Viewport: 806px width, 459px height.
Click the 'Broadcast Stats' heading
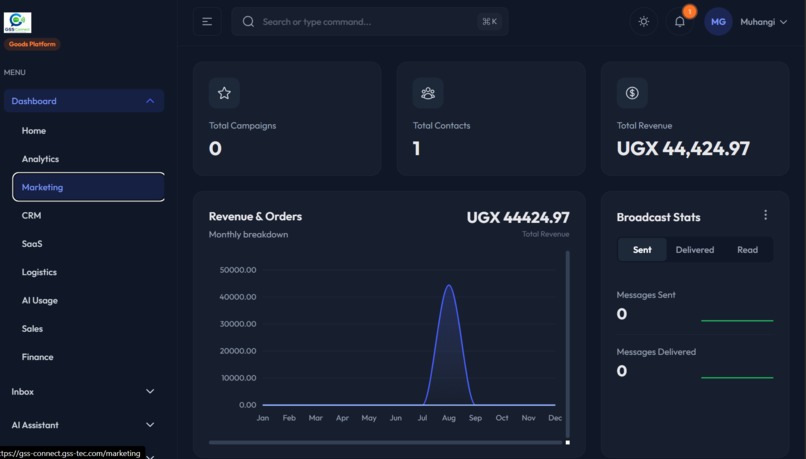[658, 217]
